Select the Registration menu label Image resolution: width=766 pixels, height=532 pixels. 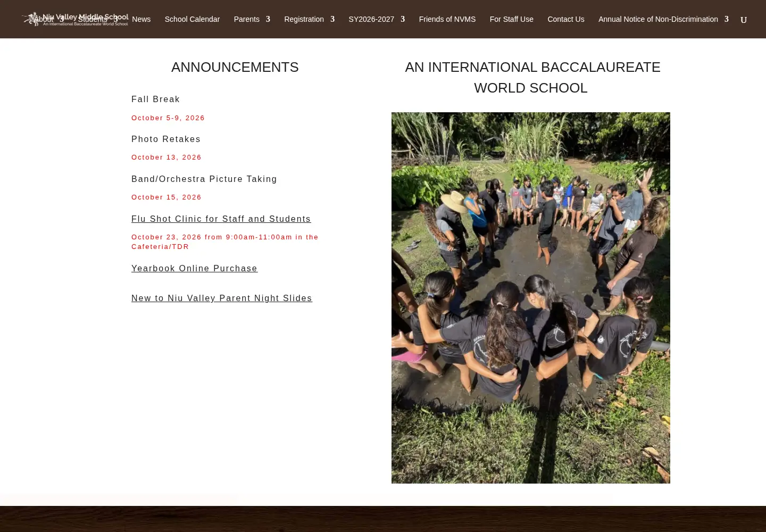304,19
